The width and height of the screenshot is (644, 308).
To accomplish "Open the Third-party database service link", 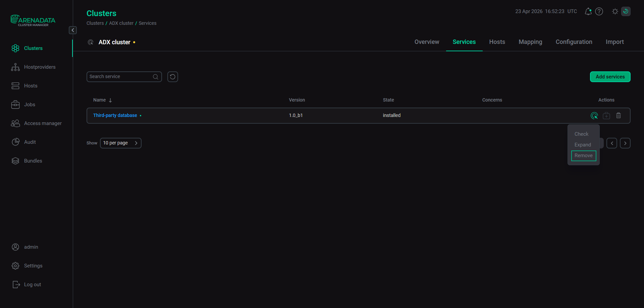I will [x=115, y=115].
